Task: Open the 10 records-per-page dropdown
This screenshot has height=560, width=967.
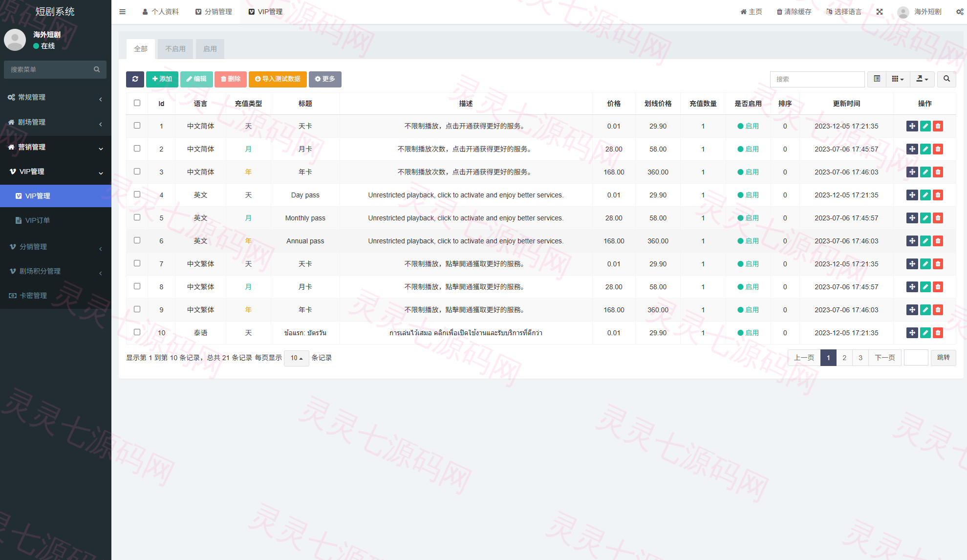Action: [x=297, y=358]
